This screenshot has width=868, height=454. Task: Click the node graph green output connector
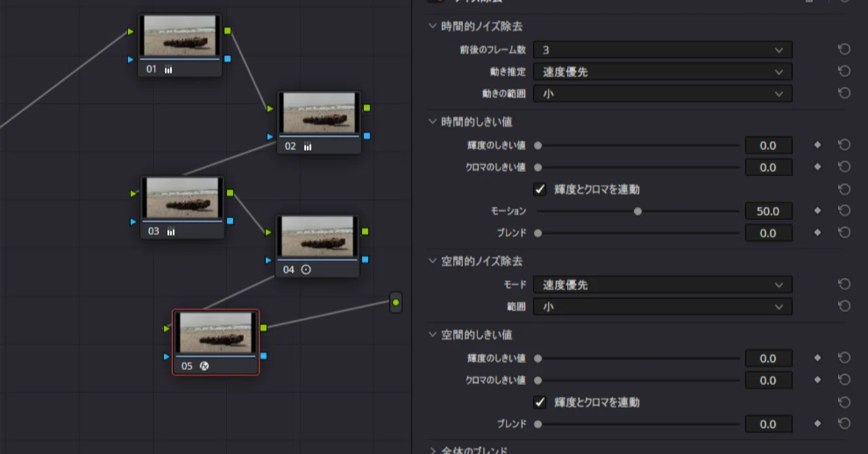coord(396,302)
